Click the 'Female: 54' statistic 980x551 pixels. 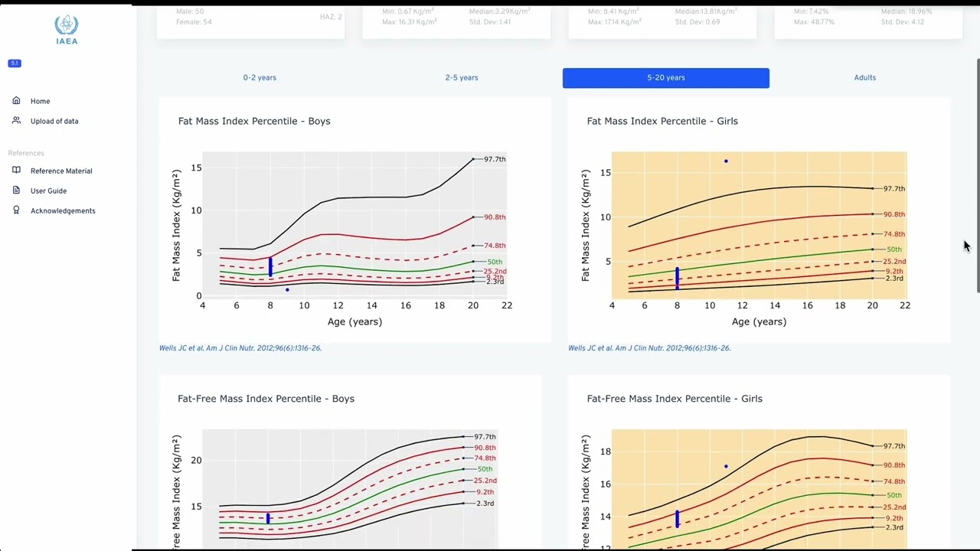[x=194, y=22]
